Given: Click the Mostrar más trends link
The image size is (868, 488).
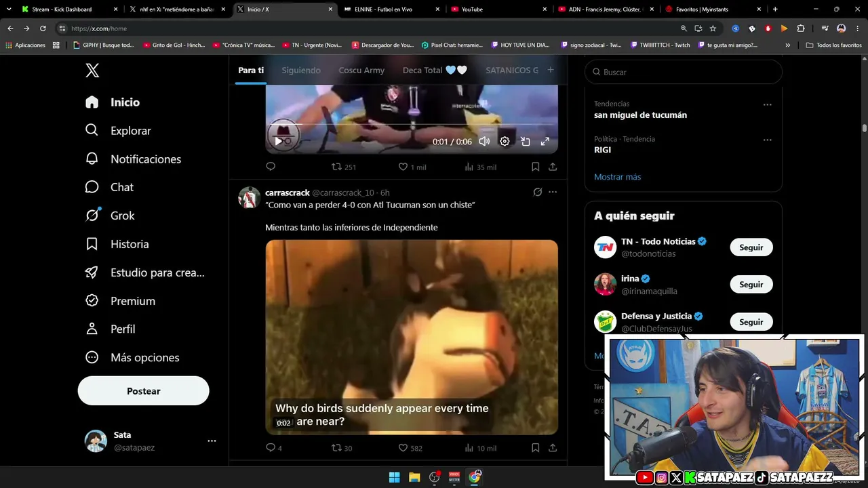Looking at the screenshot, I should click(618, 177).
